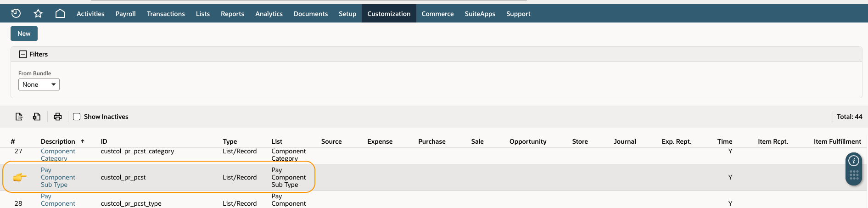This screenshot has width=868, height=208.
Task: Sort by the Item Rcpt. column header
Action: 773,141
